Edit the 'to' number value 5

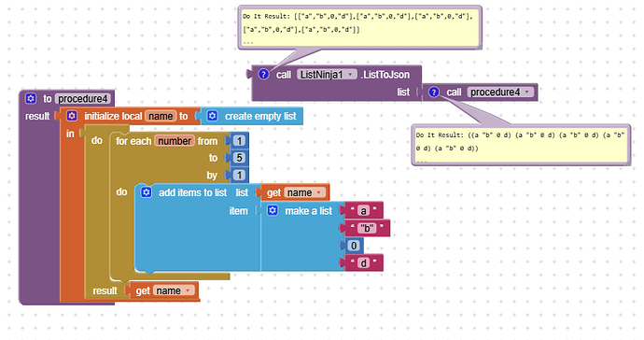[x=239, y=158]
